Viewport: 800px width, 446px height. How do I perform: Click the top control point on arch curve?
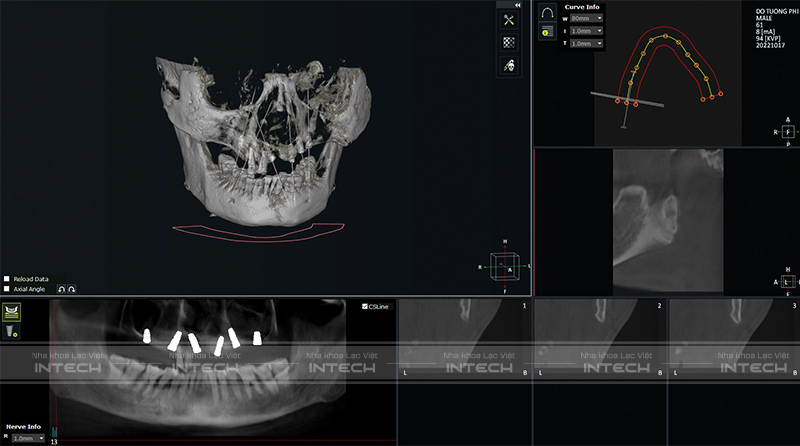point(667,37)
